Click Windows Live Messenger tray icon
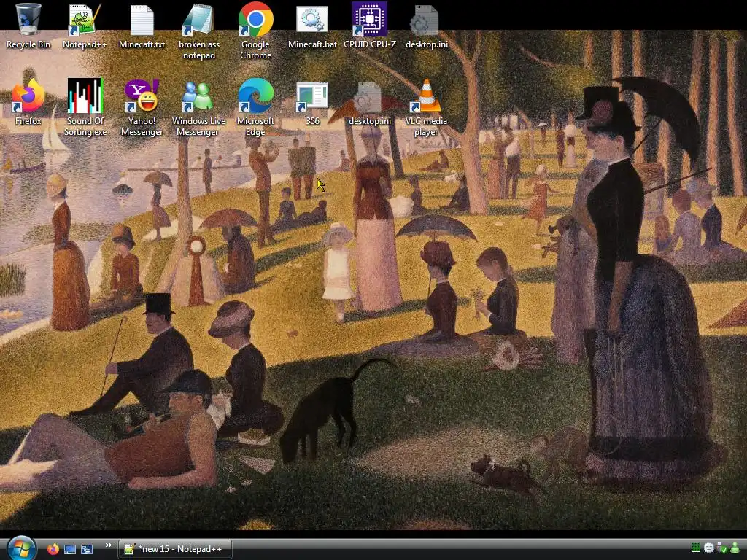 735,548
